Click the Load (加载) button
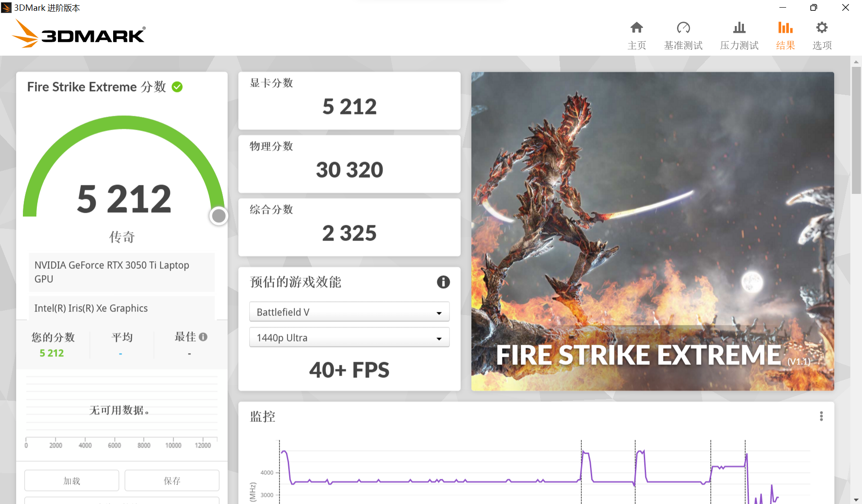Screen dimensions: 862x504 [x=71, y=481]
